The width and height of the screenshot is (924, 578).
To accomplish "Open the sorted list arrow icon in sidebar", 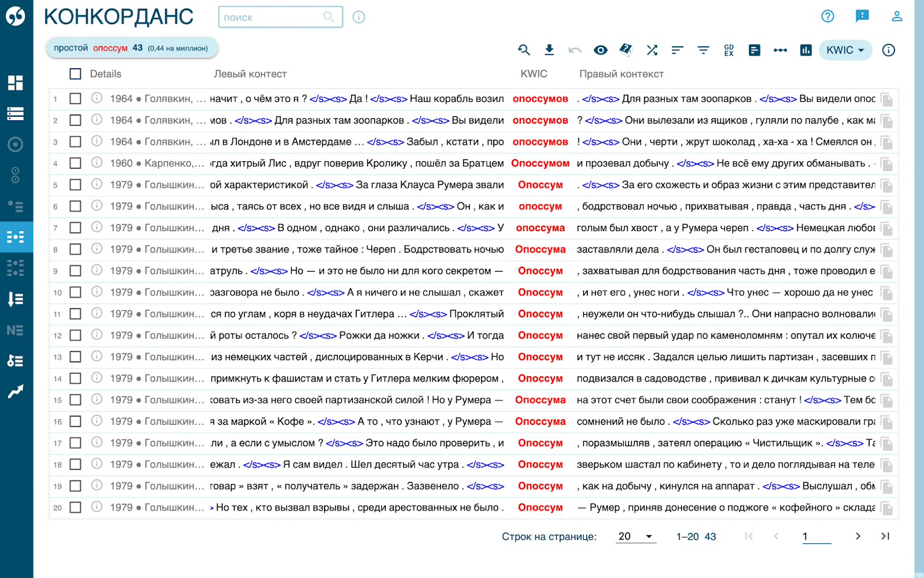I will point(16,299).
